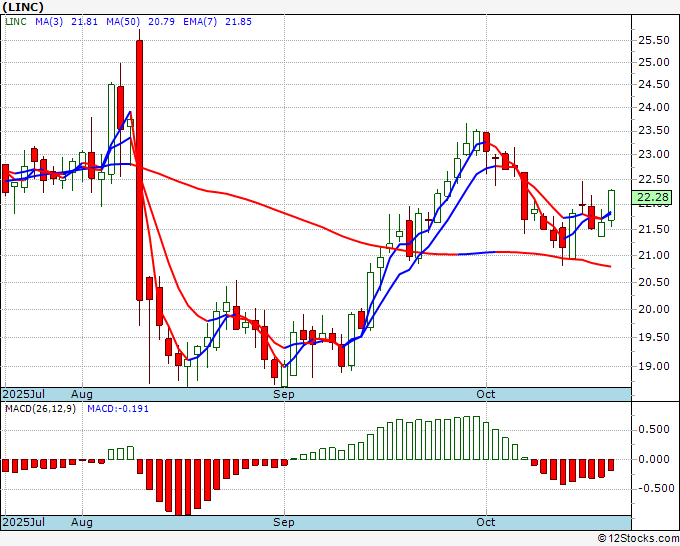680x546 pixels.
Task: Click the 21.00 price axis label
Action: 654,255
